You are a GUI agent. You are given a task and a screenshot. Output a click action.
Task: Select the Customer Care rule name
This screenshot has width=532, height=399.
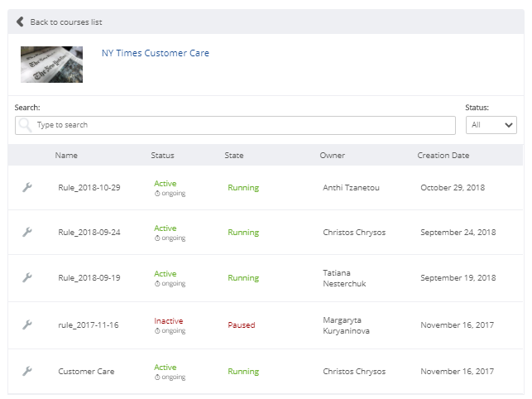[86, 372]
